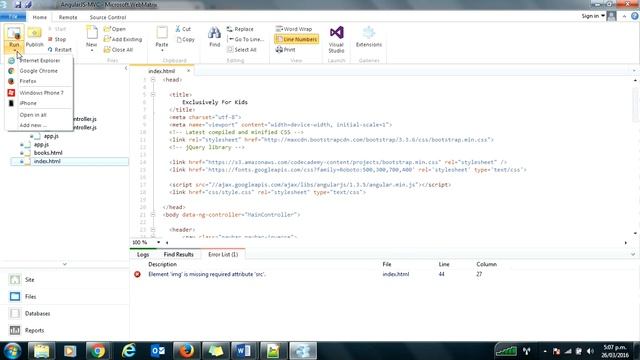
Task: Select All text in editor
Action: tap(242, 50)
